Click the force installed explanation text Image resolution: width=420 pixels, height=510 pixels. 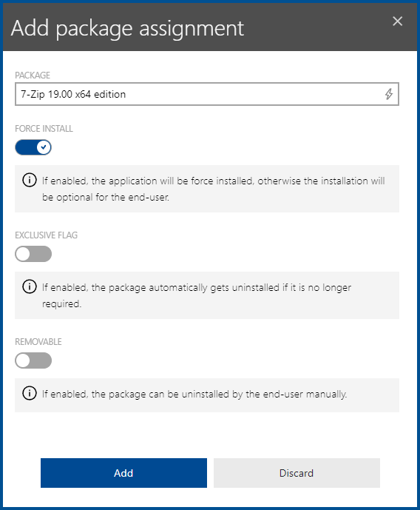coord(214,189)
